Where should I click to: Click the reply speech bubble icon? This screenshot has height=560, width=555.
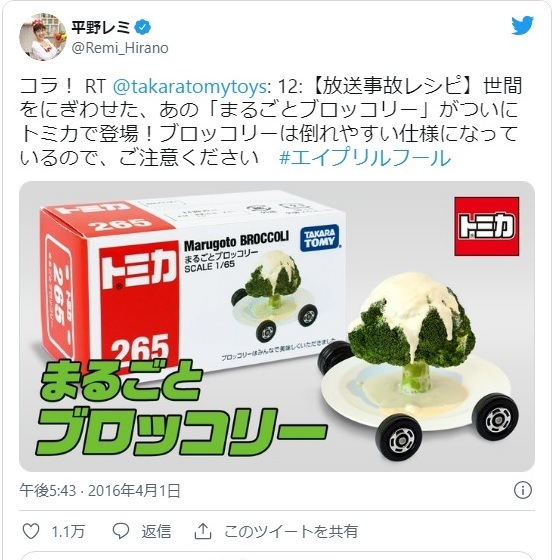pos(120,531)
